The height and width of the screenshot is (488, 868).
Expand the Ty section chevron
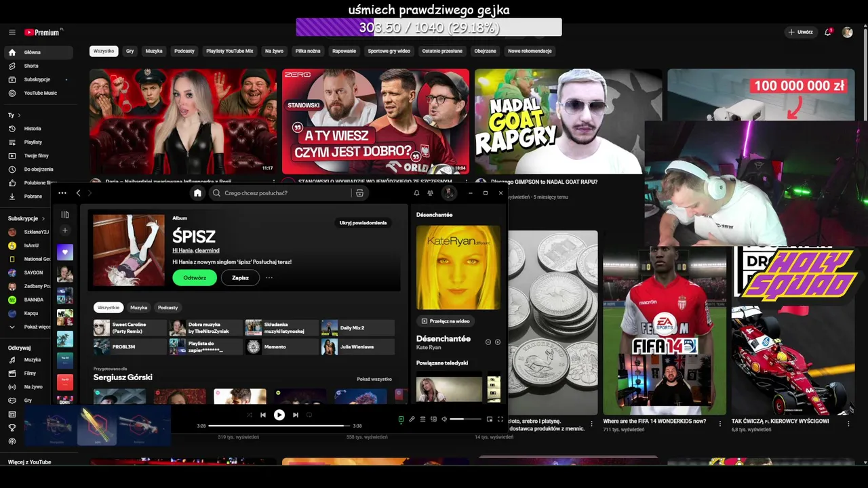[x=19, y=115]
